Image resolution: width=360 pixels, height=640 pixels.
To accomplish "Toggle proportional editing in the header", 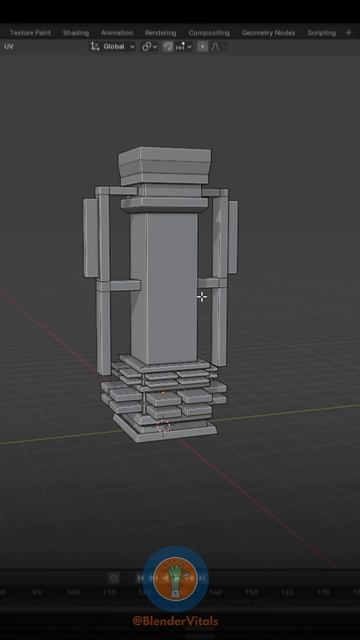I will [202, 47].
